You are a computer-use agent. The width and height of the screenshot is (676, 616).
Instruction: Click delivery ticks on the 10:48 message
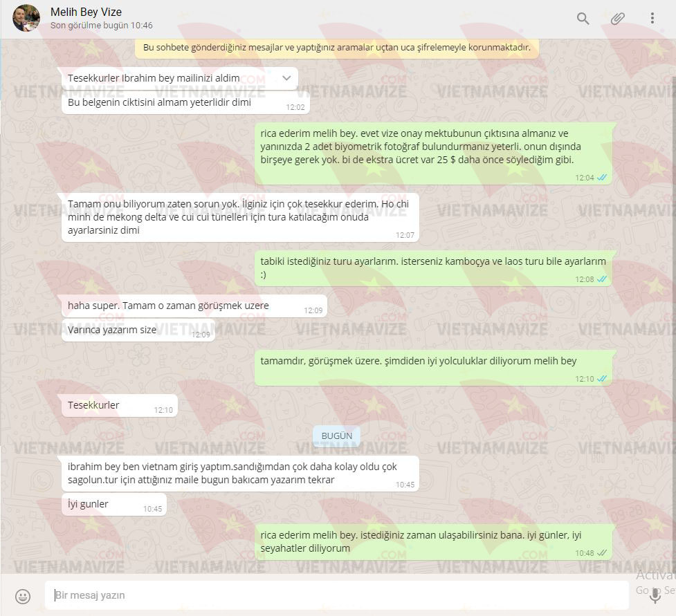(x=602, y=552)
